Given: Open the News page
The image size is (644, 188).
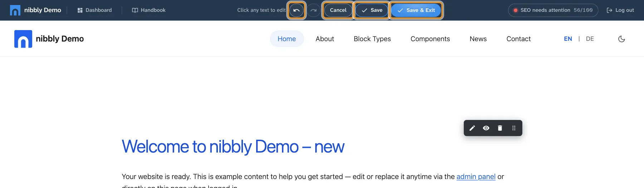Looking at the screenshot, I should pyautogui.click(x=478, y=39).
